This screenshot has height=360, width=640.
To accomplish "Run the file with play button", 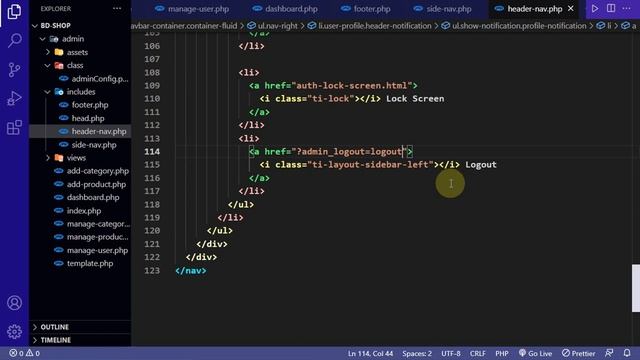I will point(595,9).
